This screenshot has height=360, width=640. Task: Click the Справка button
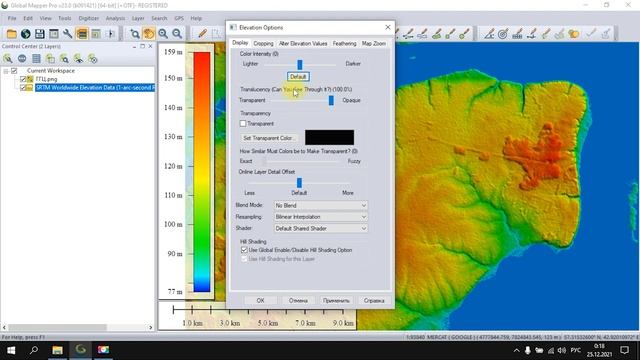tap(374, 300)
